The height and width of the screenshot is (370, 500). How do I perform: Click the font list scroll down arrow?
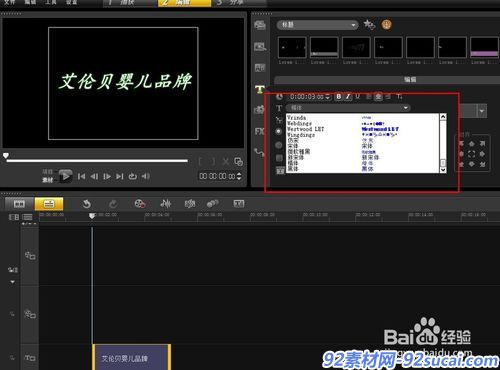tap(443, 170)
